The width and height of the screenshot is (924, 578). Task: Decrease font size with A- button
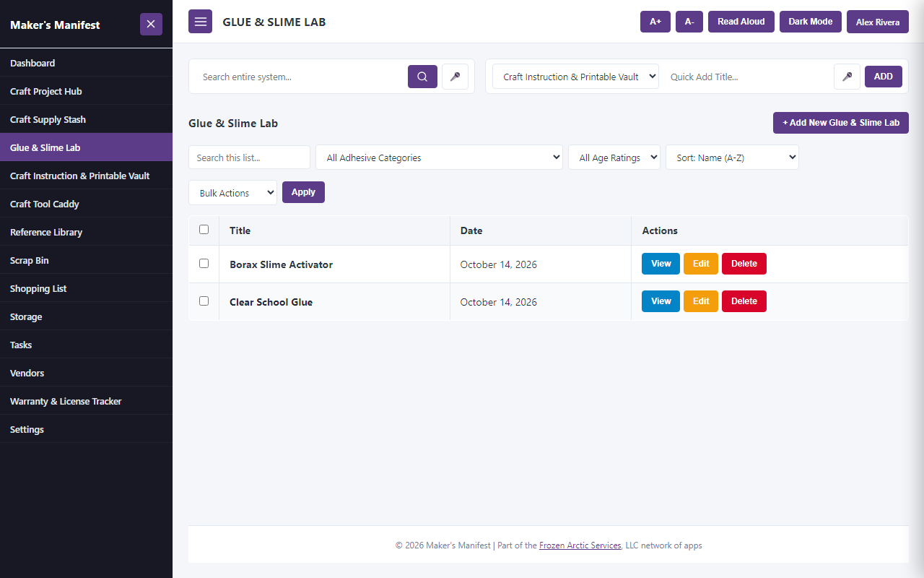point(689,22)
